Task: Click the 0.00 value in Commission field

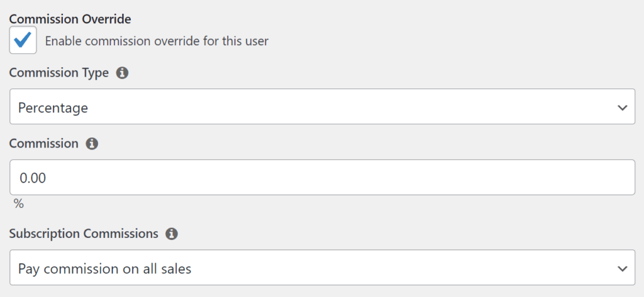Action: pyautogui.click(x=33, y=178)
